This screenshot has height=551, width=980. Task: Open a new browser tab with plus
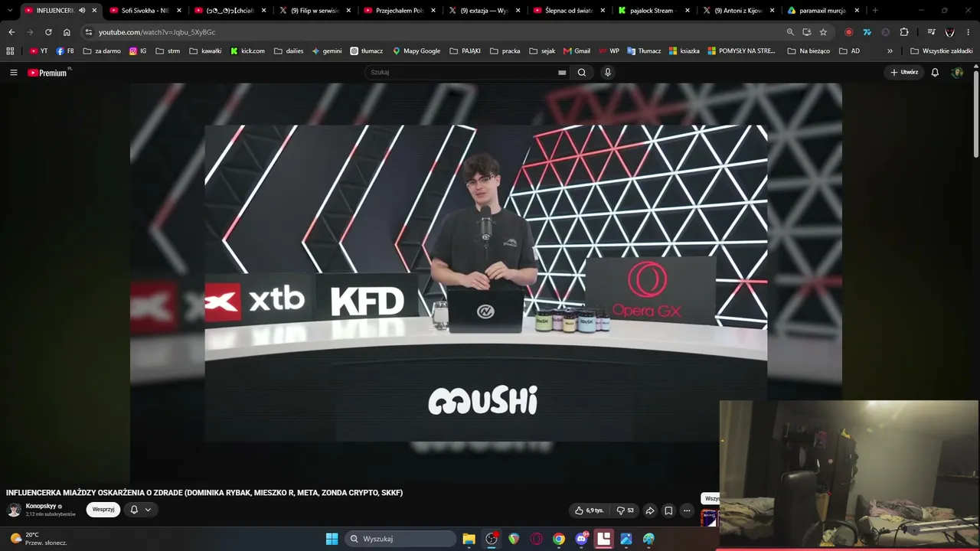point(875,11)
